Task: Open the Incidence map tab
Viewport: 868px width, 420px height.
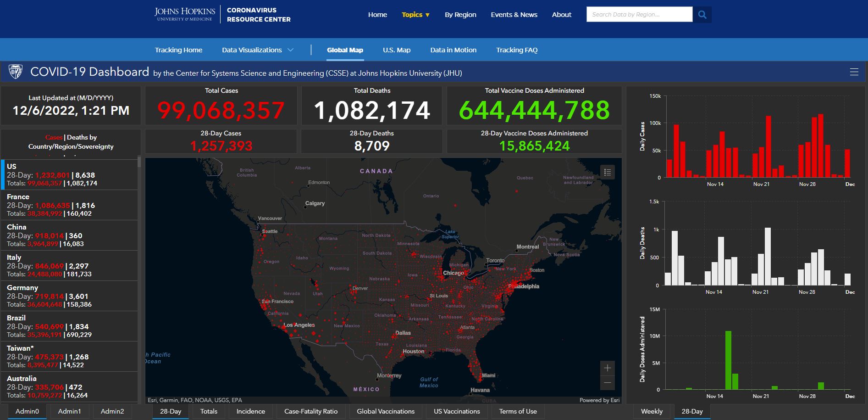Action: tap(250, 411)
